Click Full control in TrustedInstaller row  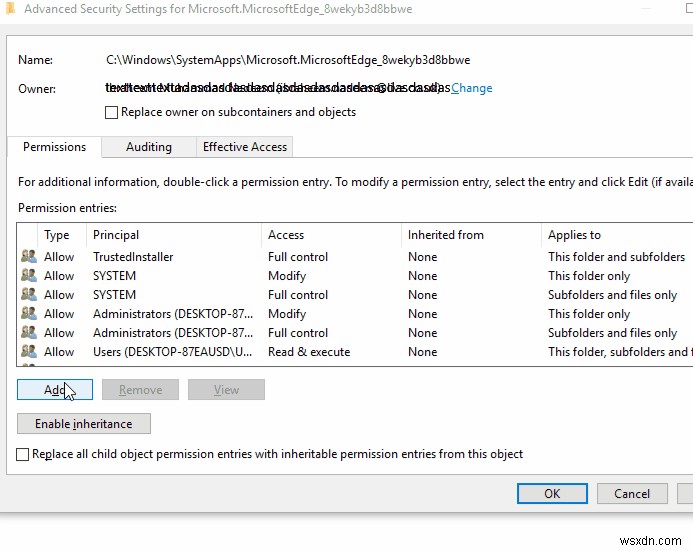pos(298,257)
